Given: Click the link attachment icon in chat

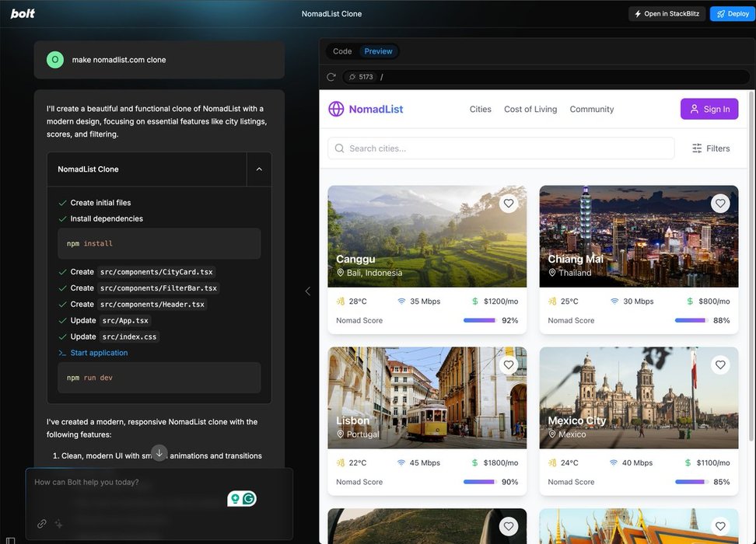Looking at the screenshot, I should click(42, 524).
